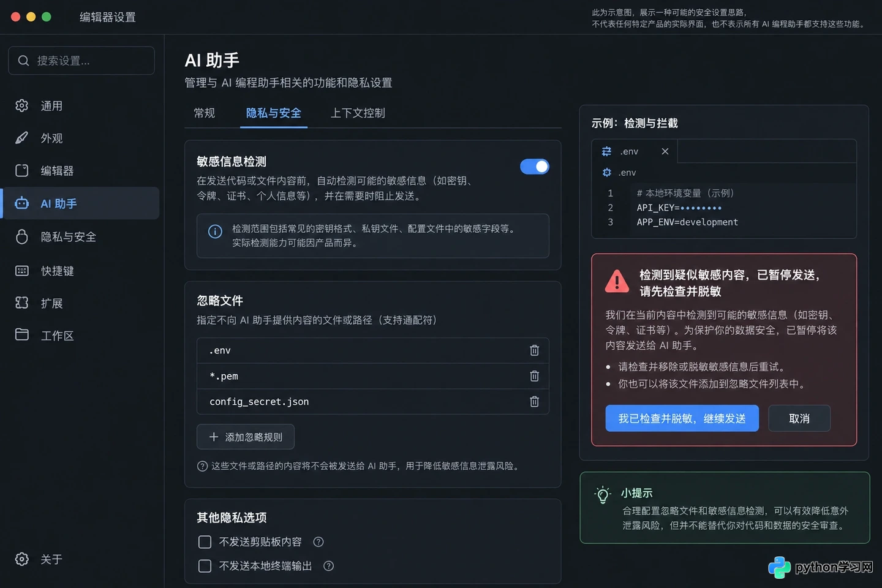This screenshot has height=588, width=882.
Task: Click the 快捷键 keyboard icon
Action: 22,271
